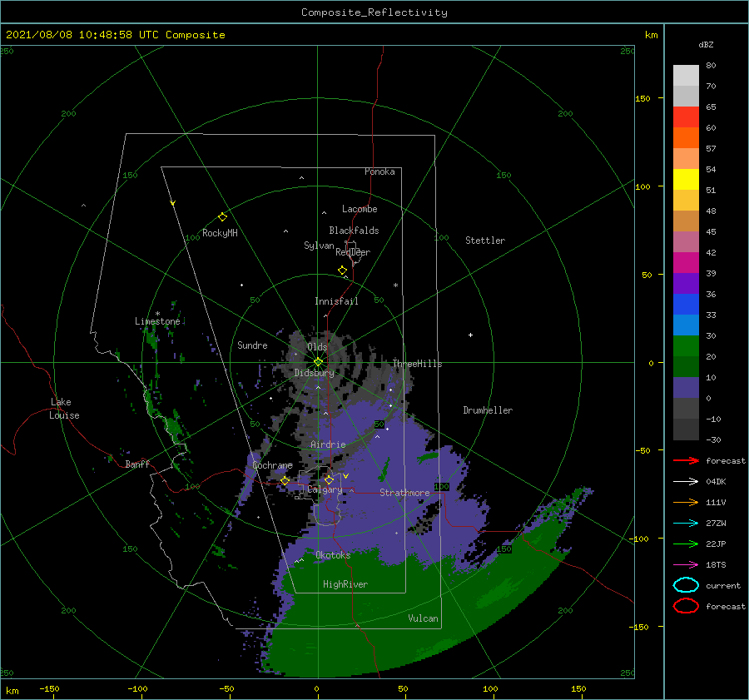
Task: Click the yellow diamond marker above Calgary
Action: [x=329, y=479]
